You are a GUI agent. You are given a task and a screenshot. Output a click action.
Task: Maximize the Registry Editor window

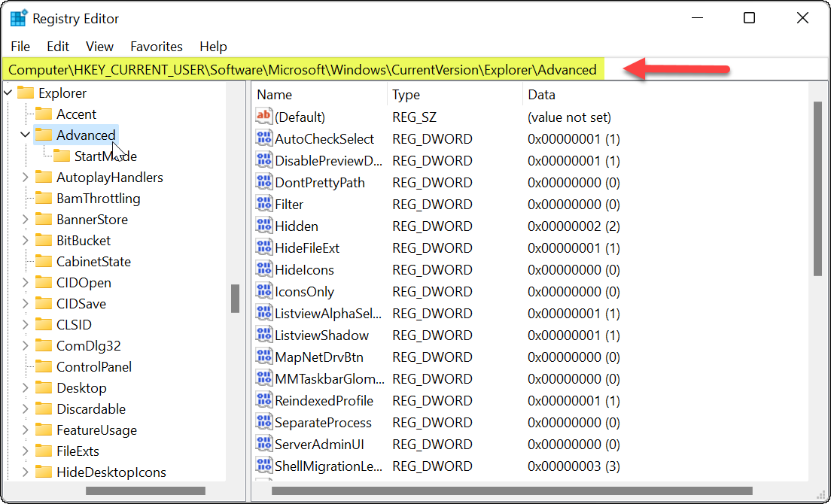749,18
